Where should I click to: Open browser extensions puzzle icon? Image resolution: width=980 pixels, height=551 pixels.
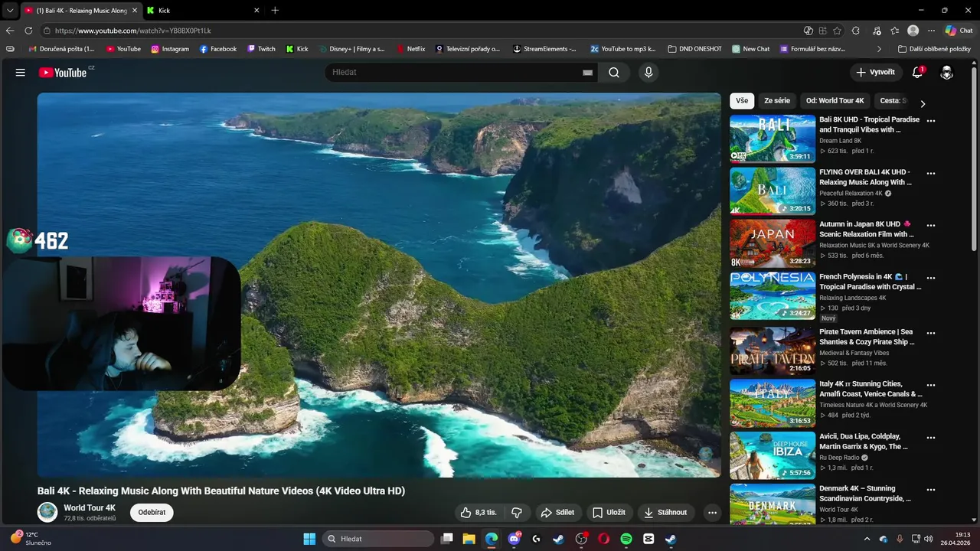tap(856, 31)
